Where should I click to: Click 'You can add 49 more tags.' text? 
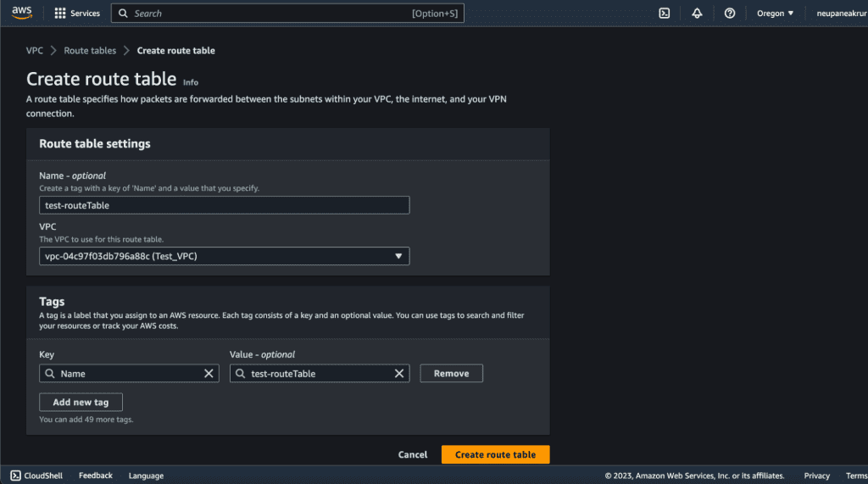(x=86, y=420)
